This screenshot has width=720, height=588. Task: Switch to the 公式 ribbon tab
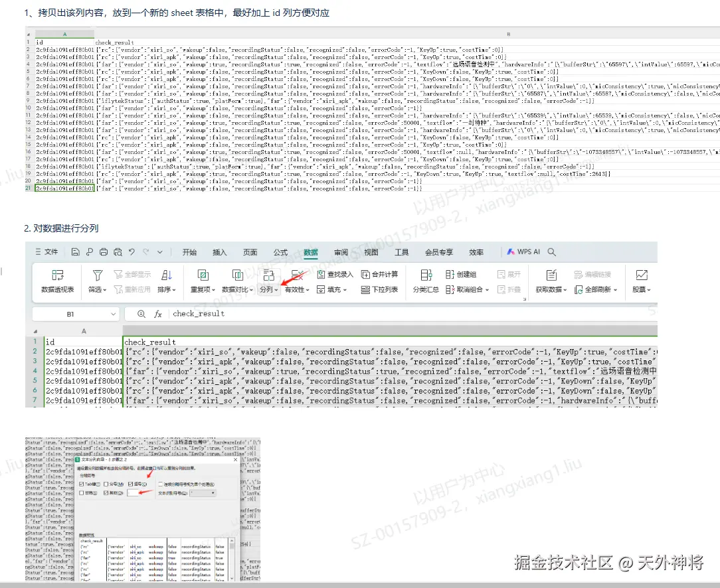pyautogui.click(x=280, y=252)
